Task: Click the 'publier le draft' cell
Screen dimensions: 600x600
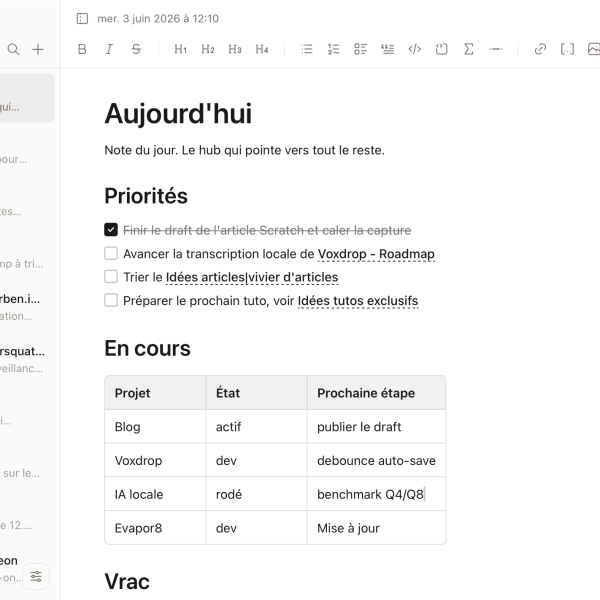Action: tap(377, 427)
